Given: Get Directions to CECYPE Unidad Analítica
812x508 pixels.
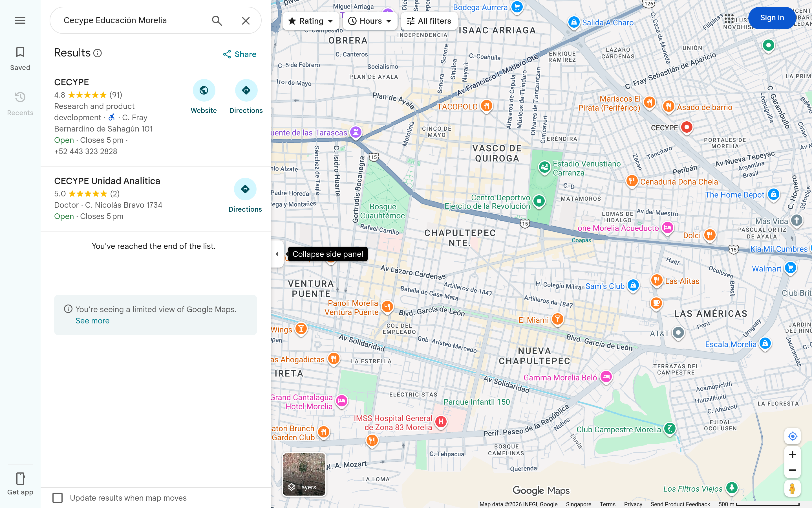Looking at the screenshot, I should click(x=245, y=189).
